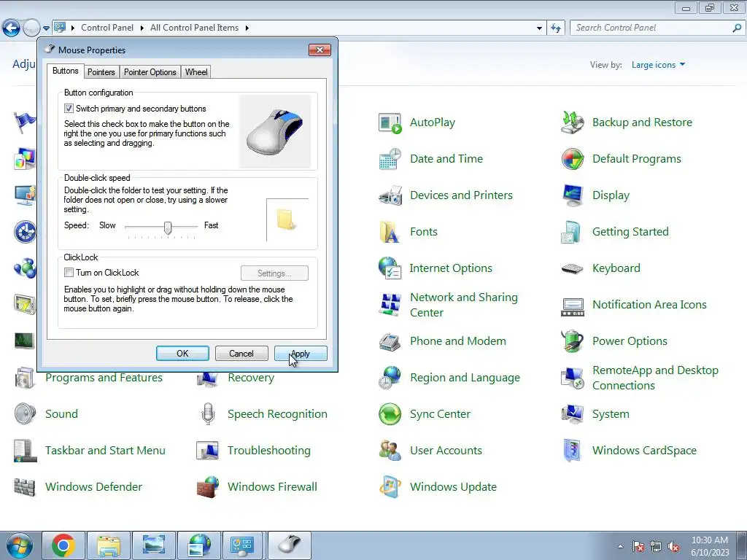Expand the All Control Panel Items breadcrumb arrow
747x560 pixels.
tap(247, 28)
